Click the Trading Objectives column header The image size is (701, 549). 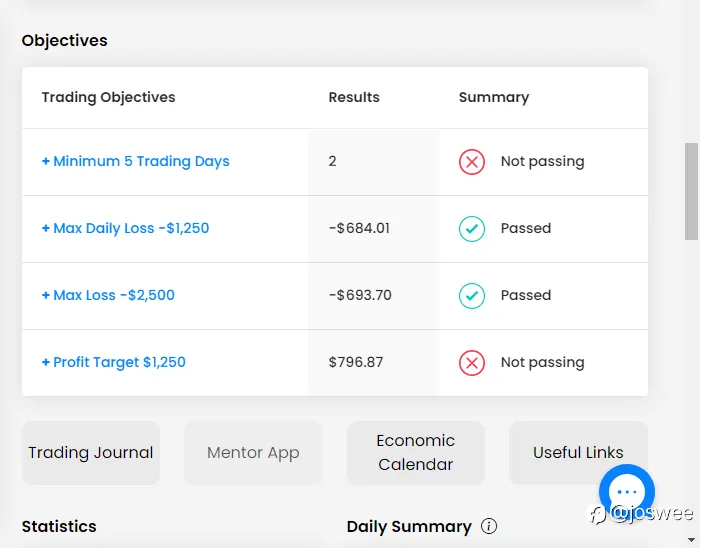pos(108,98)
